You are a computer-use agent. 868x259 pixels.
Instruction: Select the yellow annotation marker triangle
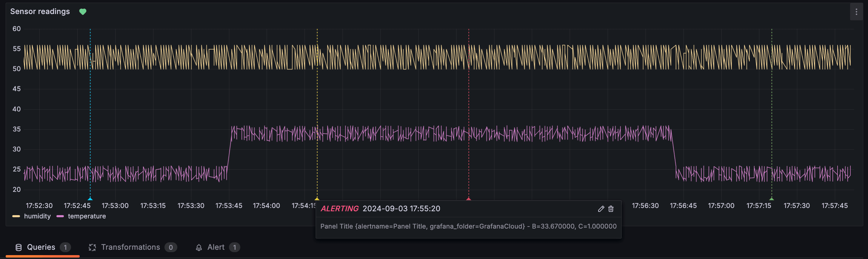pyautogui.click(x=317, y=199)
